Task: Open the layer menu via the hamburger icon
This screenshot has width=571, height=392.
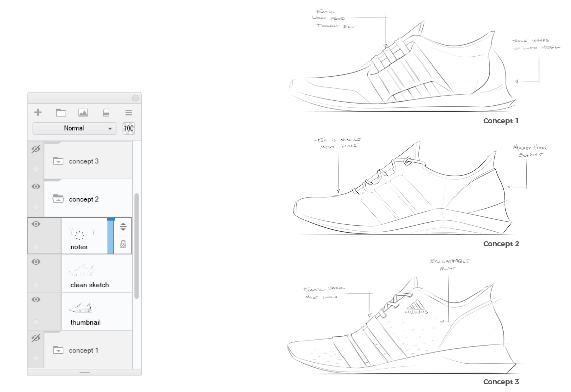Action: (x=128, y=112)
